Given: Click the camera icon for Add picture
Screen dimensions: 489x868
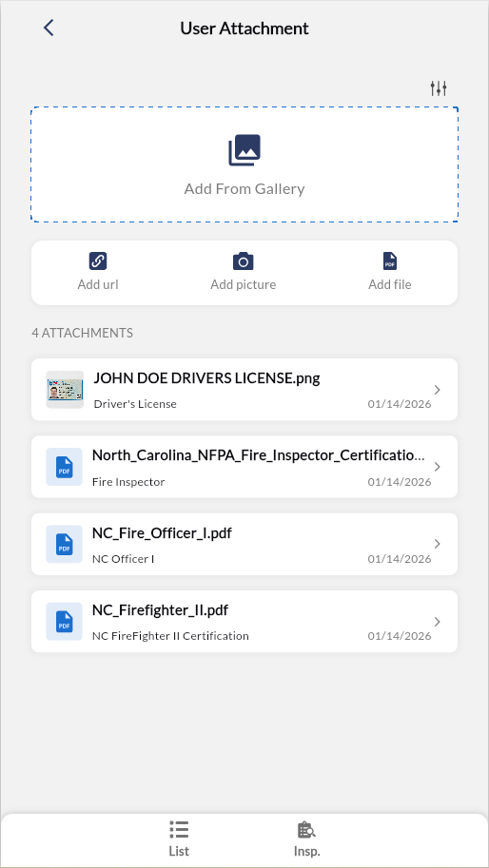Looking at the screenshot, I should [244, 260].
